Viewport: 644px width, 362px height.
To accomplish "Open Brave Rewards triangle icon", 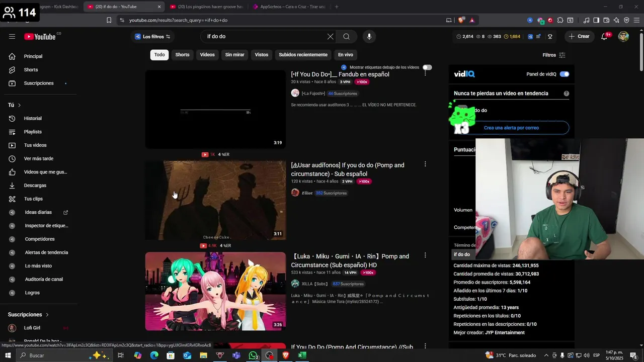I will click(472, 20).
